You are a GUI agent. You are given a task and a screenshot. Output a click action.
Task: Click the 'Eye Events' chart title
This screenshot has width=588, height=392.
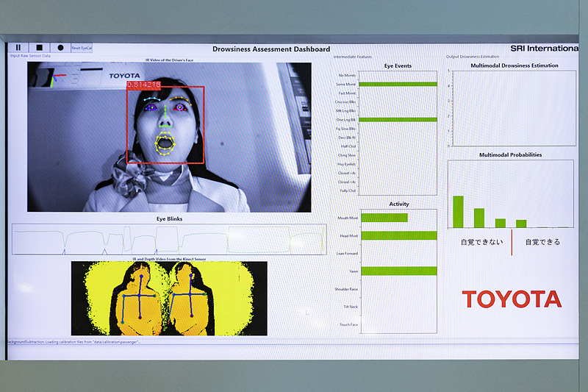pos(398,65)
